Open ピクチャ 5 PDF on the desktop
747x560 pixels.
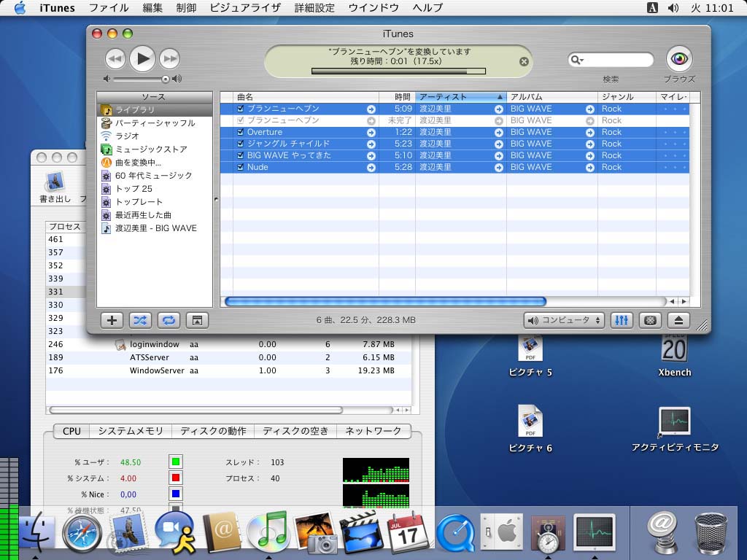(530, 355)
